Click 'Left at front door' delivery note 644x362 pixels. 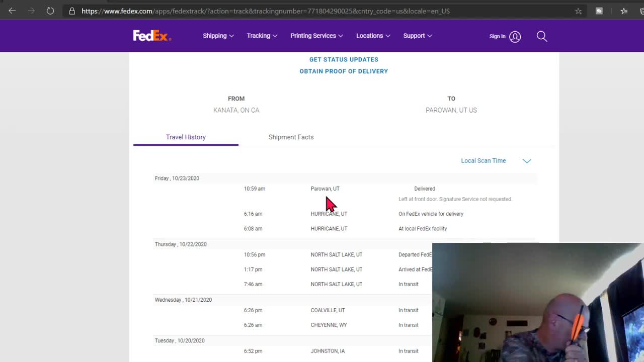455,199
